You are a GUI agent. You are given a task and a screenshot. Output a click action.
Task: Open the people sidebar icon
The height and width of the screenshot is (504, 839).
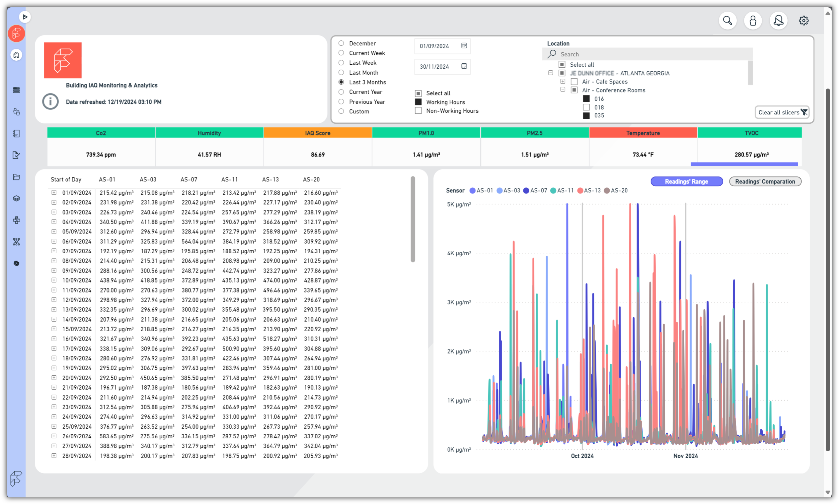click(16, 112)
